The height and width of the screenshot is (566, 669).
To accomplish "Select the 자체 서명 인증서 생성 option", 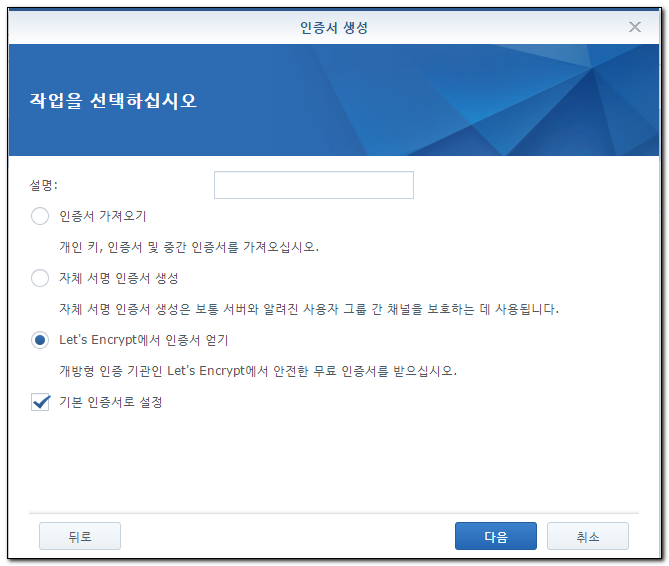I will point(40,278).
